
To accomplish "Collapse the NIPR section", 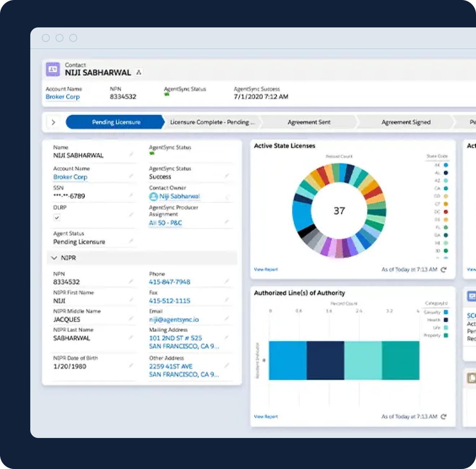I will (54, 258).
